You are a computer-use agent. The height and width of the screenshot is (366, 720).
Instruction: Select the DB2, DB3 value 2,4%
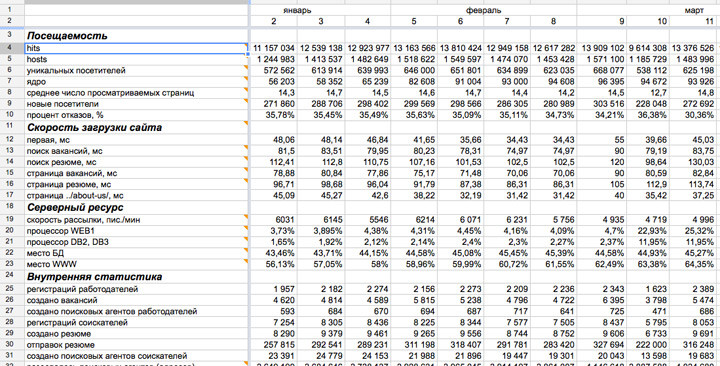461,242
